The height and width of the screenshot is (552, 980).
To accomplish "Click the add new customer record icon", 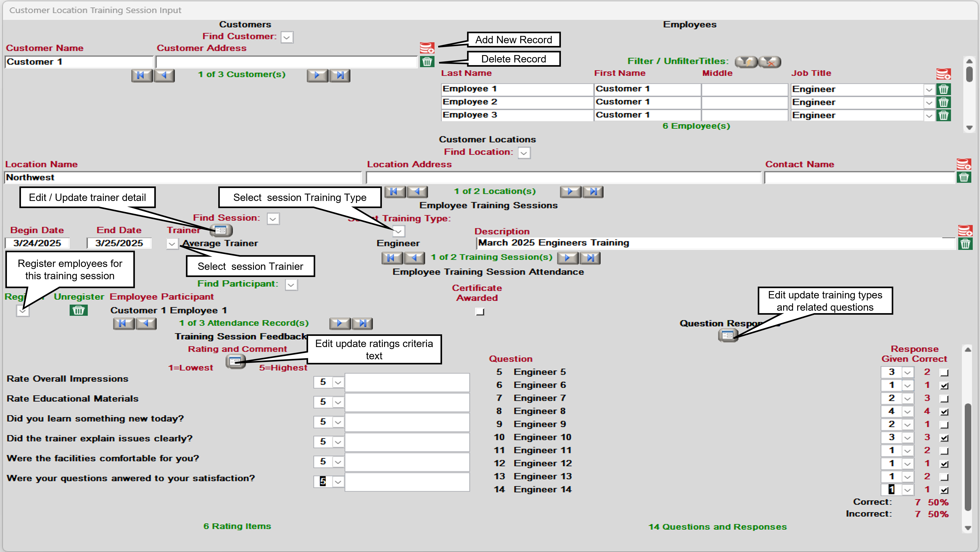I will [x=427, y=48].
